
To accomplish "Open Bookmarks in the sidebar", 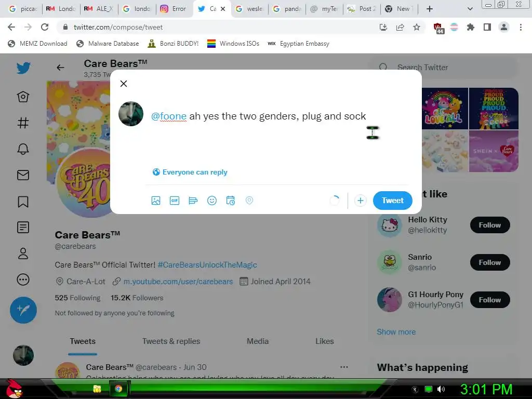I will pyautogui.click(x=23, y=202).
